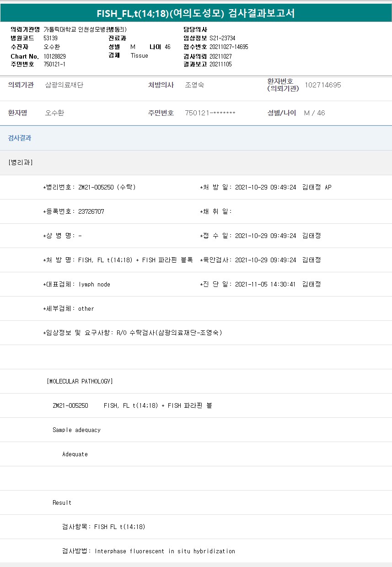Select registration number 23726707
392x567 pixels.
click(x=91, y=211)
